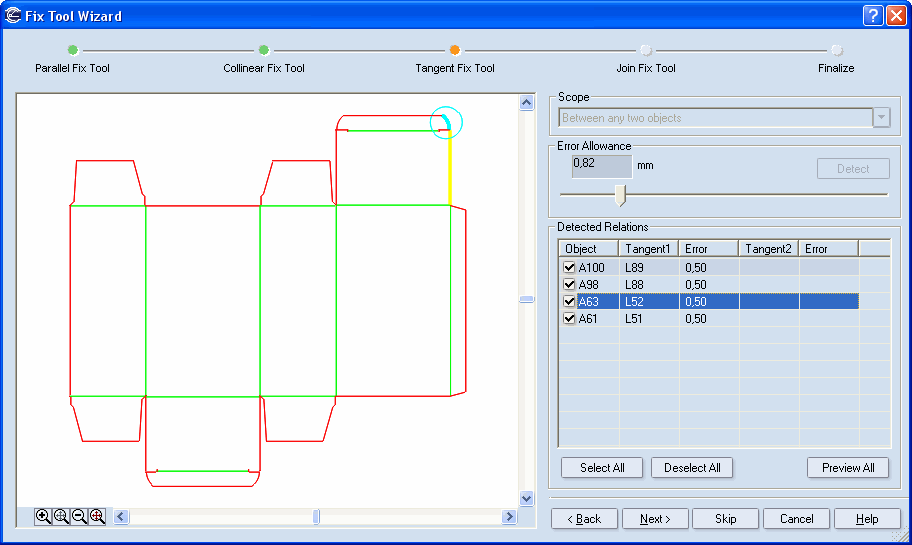Click the zoom out magnifier icon
912x545 pixels.
[x=79, y=516]
